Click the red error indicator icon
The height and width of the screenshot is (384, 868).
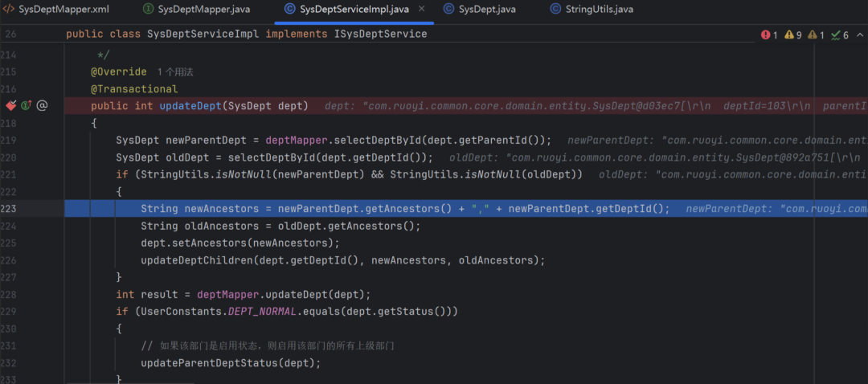[766, 35]
